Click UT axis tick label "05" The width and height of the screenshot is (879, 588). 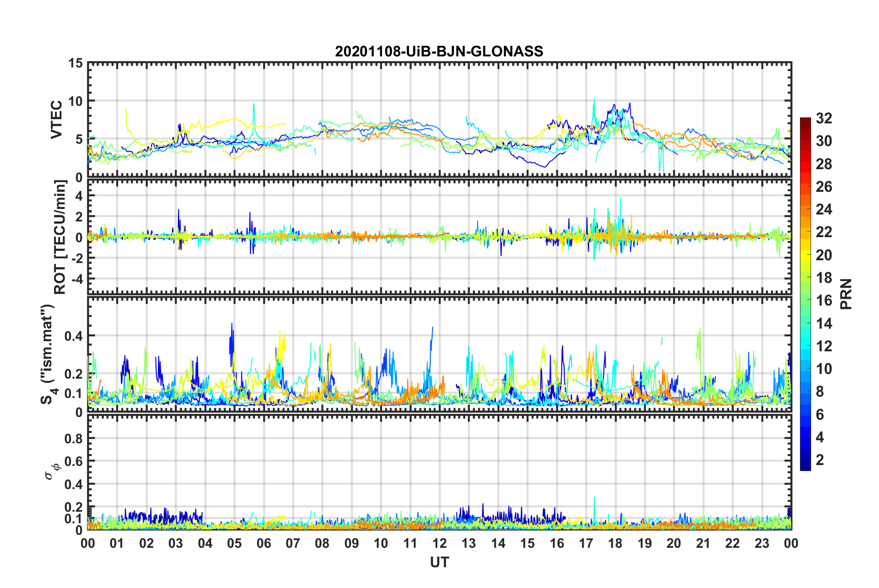234,543
